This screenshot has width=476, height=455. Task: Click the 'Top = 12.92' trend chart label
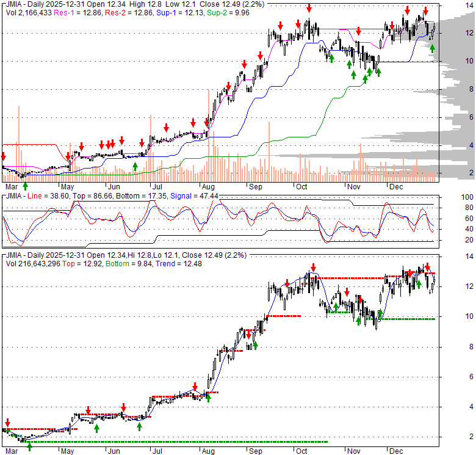pos(82,264)
